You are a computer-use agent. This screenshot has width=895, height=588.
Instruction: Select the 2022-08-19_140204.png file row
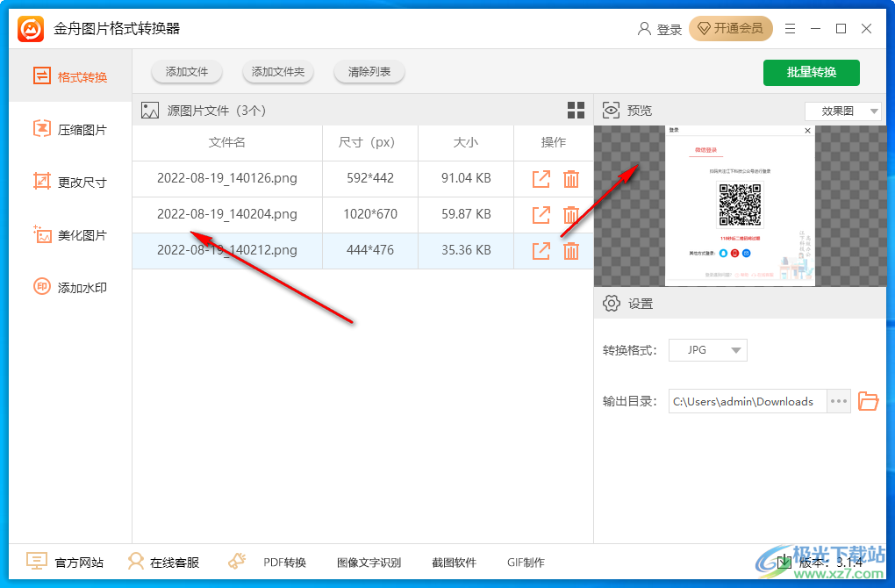tap(226, 215)
